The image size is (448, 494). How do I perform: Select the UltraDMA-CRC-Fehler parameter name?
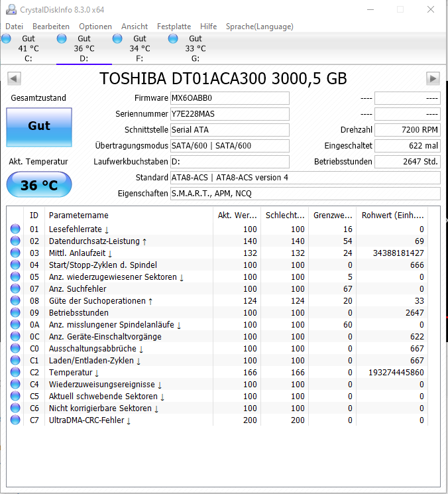87,420
